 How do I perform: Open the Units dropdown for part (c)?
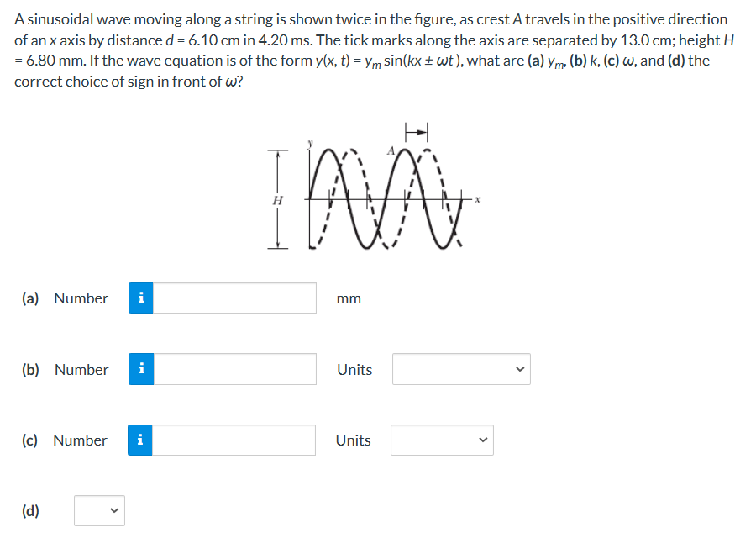442,440
